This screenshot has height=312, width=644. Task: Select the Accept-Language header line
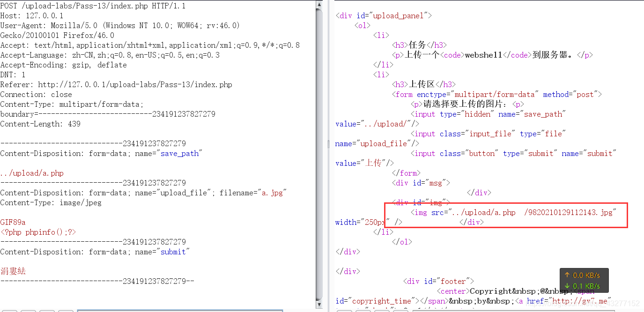(110, 55)
